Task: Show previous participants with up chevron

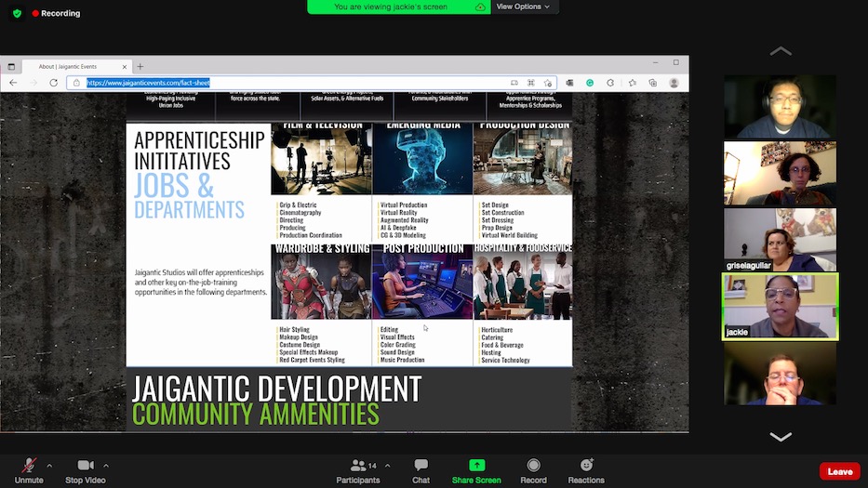Action: coord(781,51)
